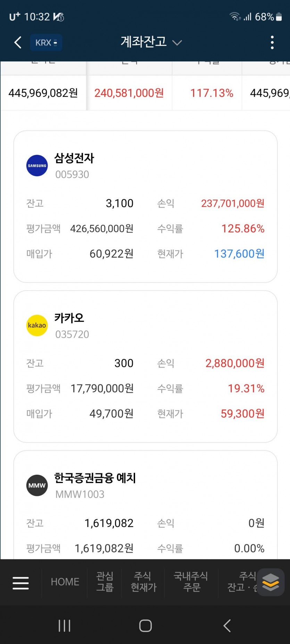Tap Samsung current price 137,600원
The width and height of the screenshot is (290, 644).
click(239, 254)
